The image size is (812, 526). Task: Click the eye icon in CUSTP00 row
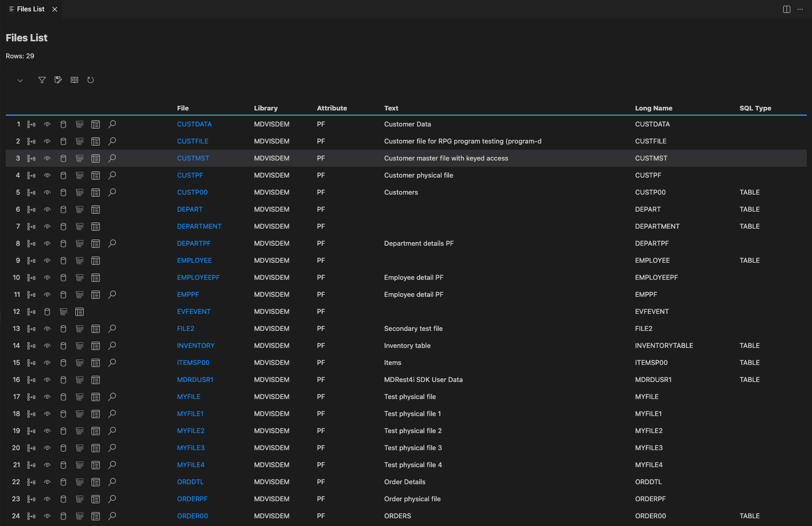tap(47, 193)
